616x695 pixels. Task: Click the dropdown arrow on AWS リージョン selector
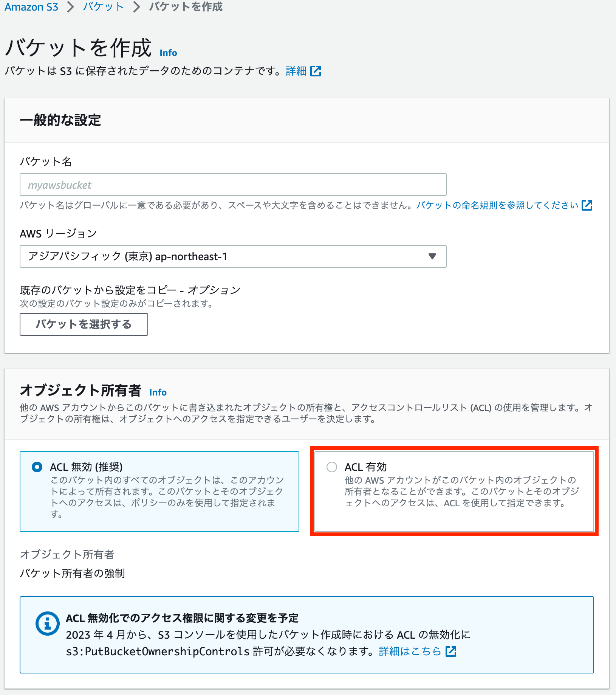click(x=432, y=256)
